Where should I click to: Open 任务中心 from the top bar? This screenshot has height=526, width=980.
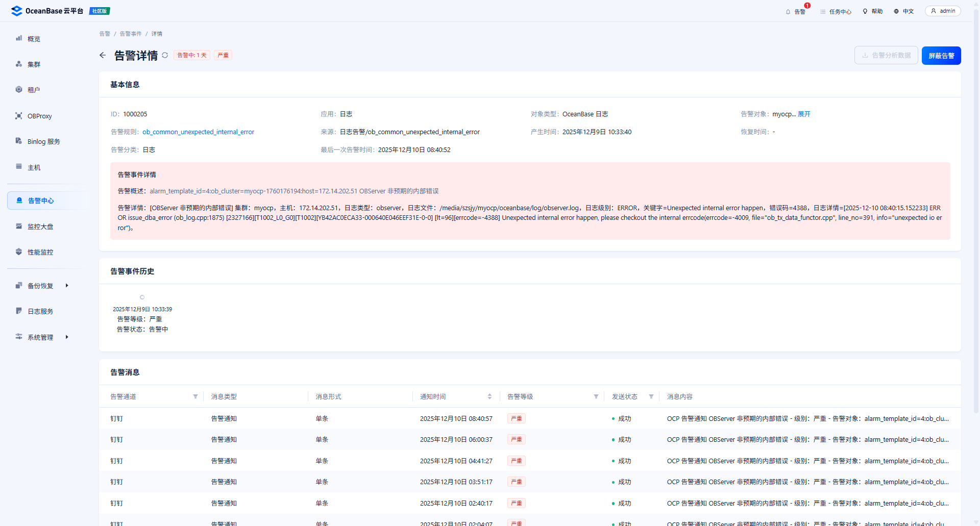[x=836, y=11]
